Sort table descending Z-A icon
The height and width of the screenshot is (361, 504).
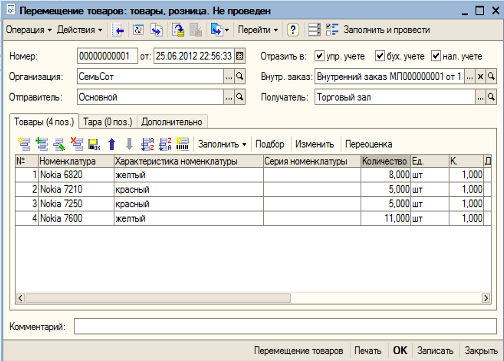coord(165,144)
